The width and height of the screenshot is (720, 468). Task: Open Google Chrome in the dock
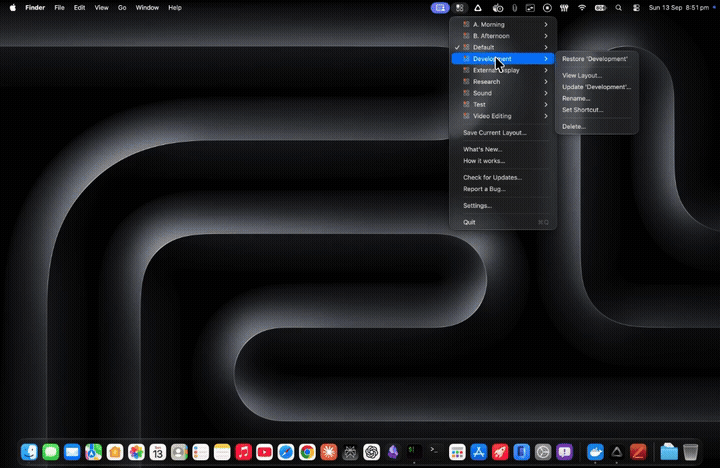[x=307, y=452]
